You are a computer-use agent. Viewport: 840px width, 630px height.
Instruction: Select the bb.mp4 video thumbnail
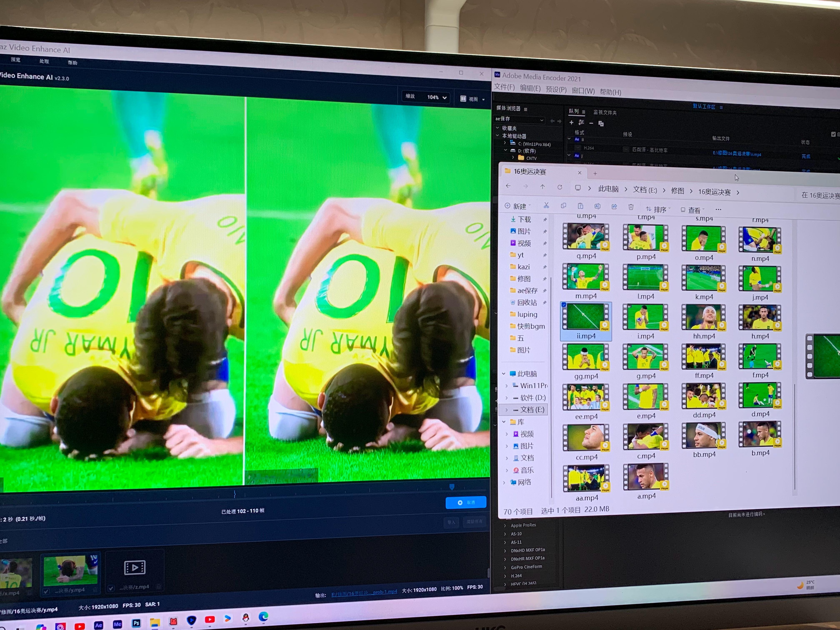704,435
